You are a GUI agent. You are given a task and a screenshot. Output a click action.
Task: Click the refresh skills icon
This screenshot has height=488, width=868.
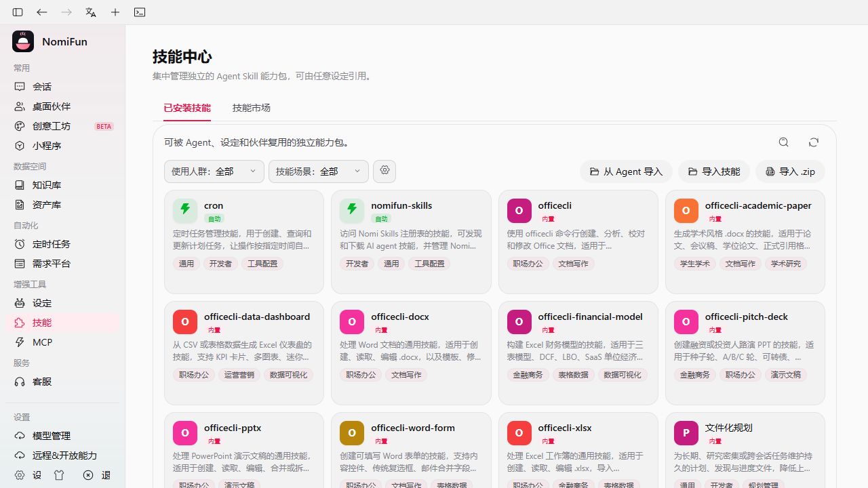[x=814, y=142]
